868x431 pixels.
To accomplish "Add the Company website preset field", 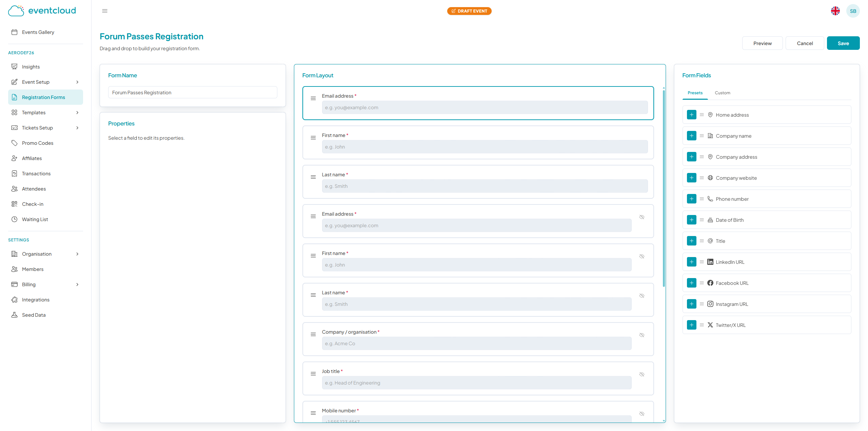I will 691,178.
